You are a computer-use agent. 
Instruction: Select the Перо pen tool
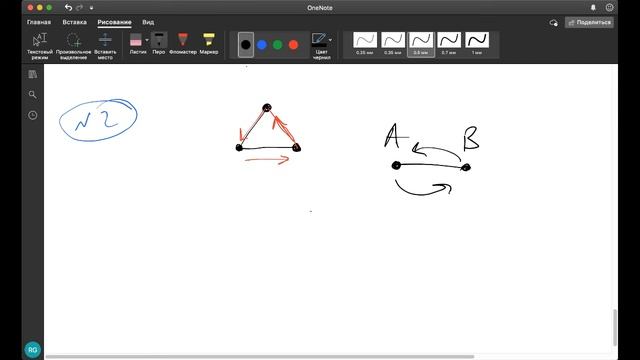[159, 43]
